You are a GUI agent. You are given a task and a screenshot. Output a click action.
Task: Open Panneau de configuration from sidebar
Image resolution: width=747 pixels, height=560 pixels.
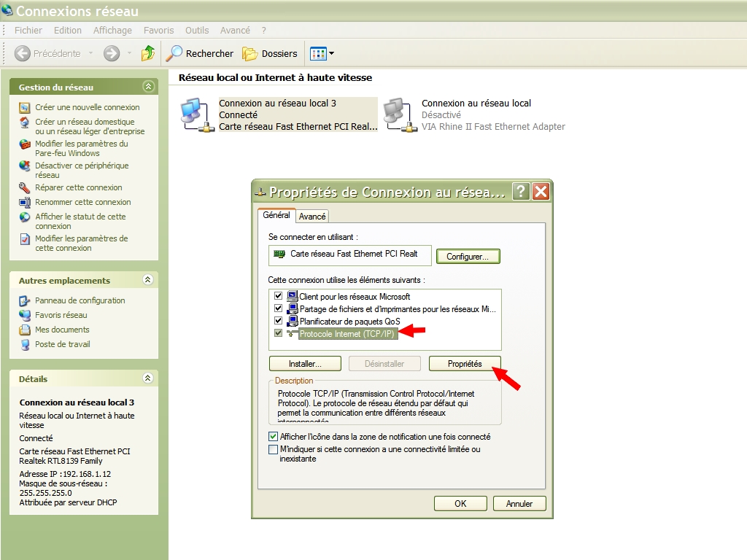(x=80, y=300)
